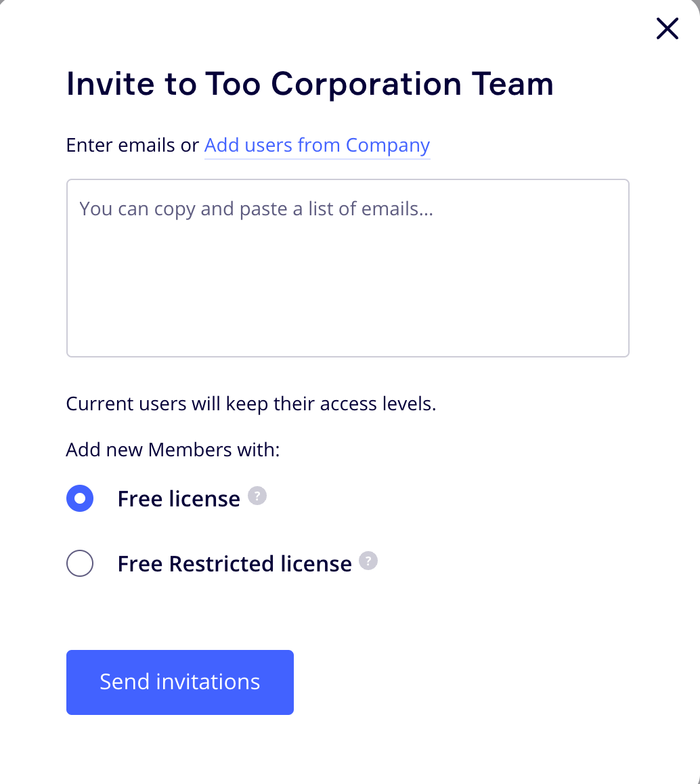
Task: Show help for Free Restricted license
Action: pos(369,561)
